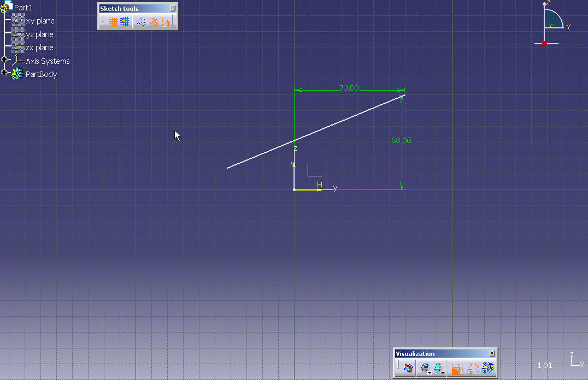Click the PartBody gear icon
Viewport: 588px width, 380px height.
[17, 74]
